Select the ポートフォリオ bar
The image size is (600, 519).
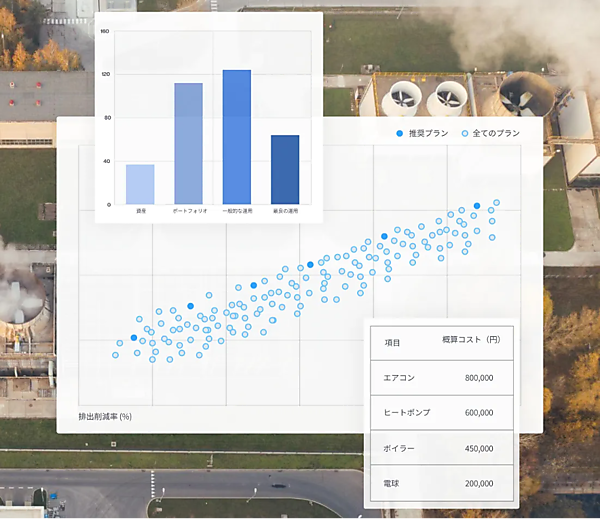coord(188,144)
